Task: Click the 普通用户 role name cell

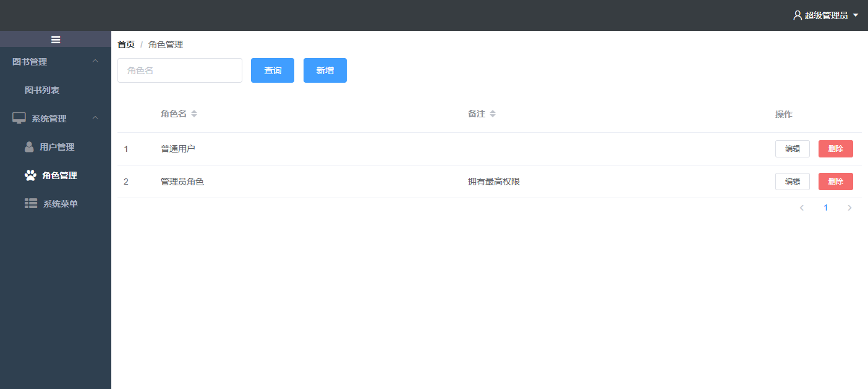Action: (x=178, y=149)
